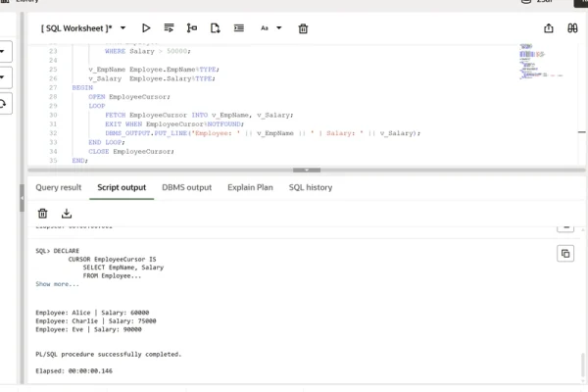
Task: Download the script output
Action: 67,213
